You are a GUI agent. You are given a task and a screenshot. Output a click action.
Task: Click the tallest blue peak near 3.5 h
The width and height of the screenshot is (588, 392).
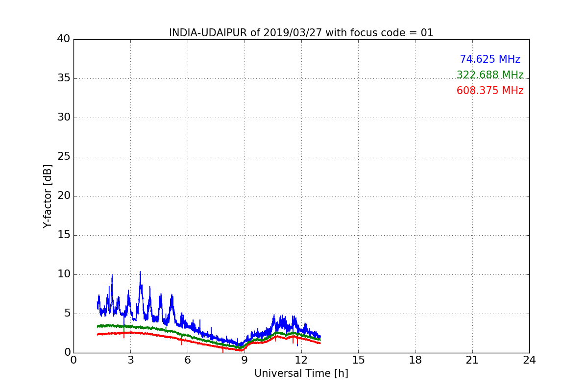[x=140, y=272]
